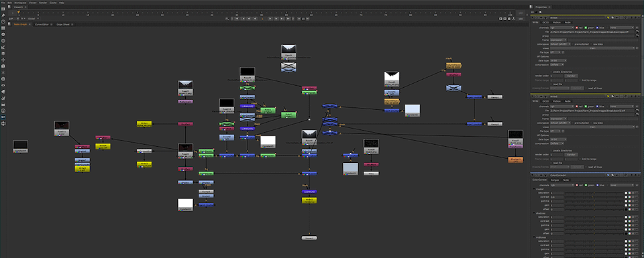Open the Particles nodes toolbar menu
This screenshot has width=644, height=258.
point(4,72)
